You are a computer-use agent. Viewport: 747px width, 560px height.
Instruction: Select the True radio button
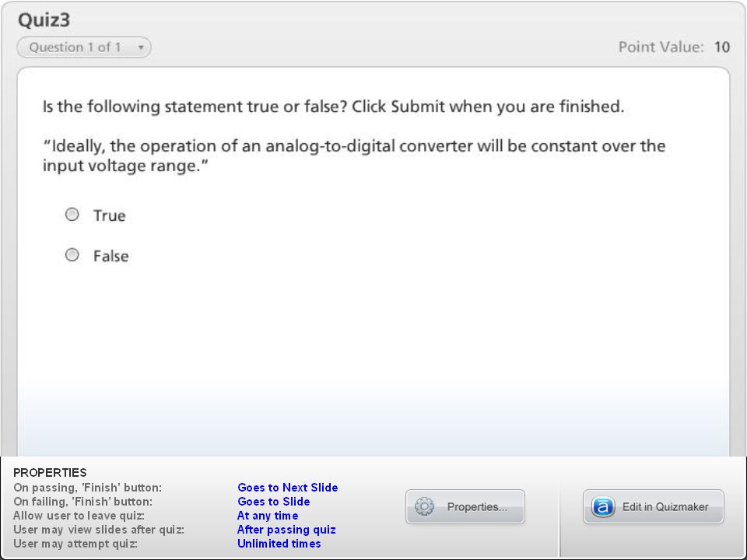(72, 215)
